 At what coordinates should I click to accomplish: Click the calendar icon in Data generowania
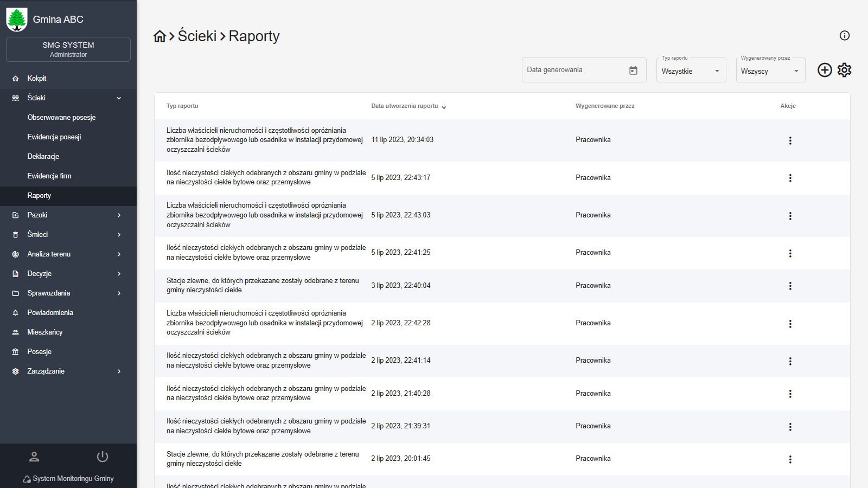[x=633, y=70]
